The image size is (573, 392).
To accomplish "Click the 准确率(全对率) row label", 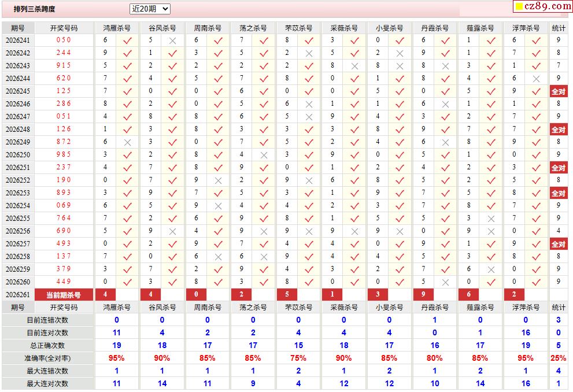I will (x=47, y=358).
